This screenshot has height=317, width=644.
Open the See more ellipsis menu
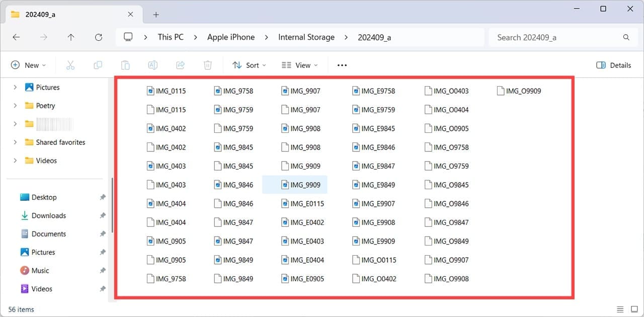(342, 65)
